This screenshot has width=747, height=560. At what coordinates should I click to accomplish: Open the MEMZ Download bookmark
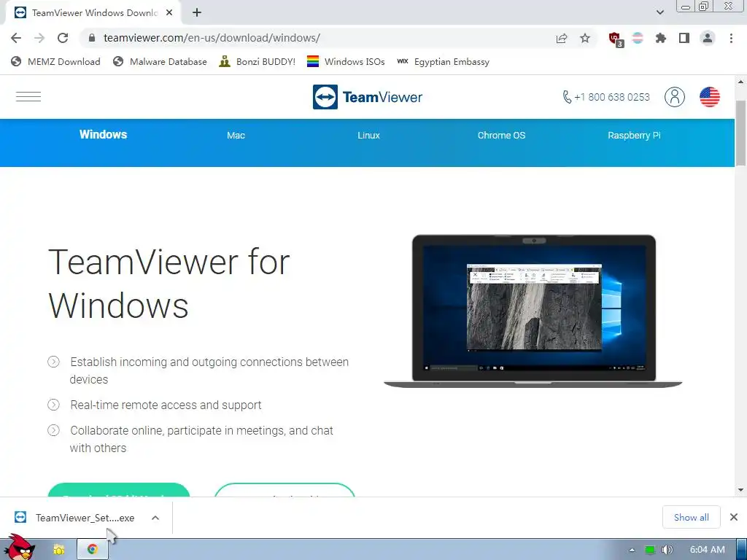click(x=55, y=62)
